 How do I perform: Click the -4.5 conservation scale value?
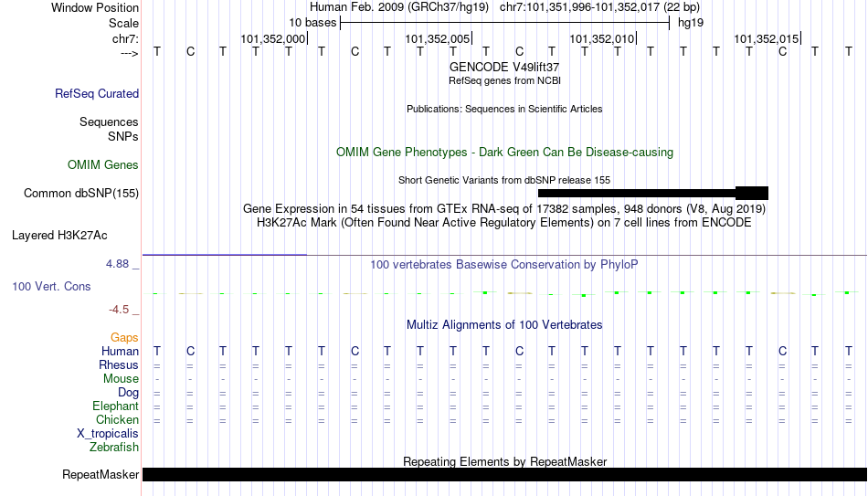(x=119, y=310)
